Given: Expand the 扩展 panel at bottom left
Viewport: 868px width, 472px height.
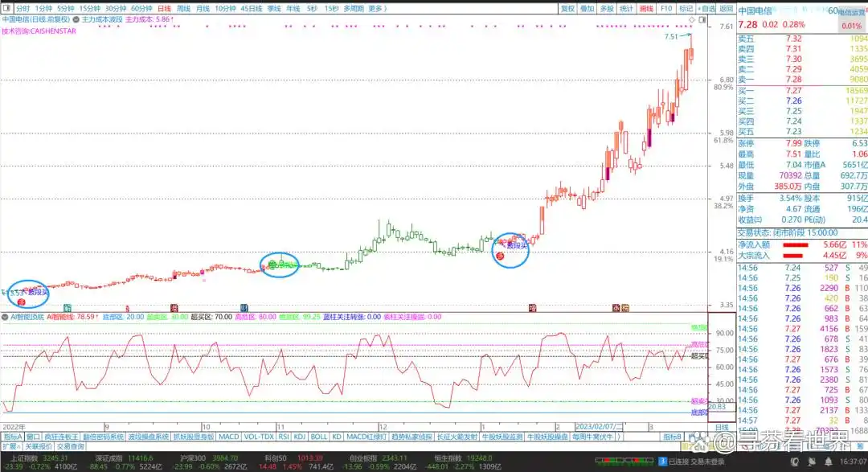Looking at the screenshot, I should click(11, 449).
